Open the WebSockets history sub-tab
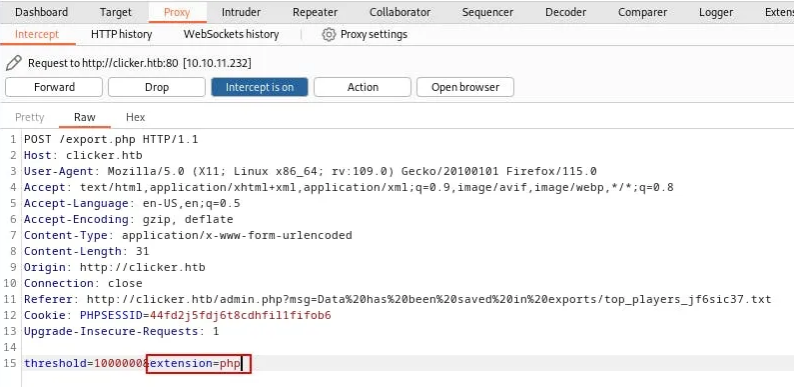 [231, 34]
